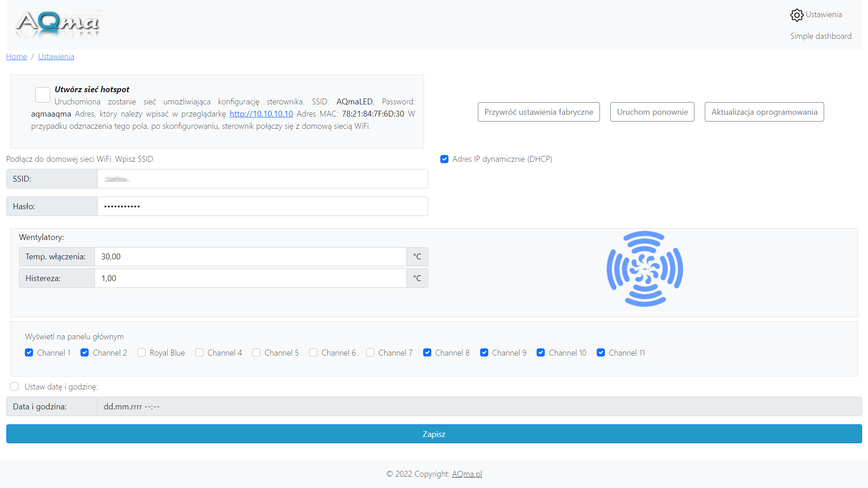This screenshot has height=488, width=868.
Task: Disable the Channel 11 checkbox
Action: [601, 353]
